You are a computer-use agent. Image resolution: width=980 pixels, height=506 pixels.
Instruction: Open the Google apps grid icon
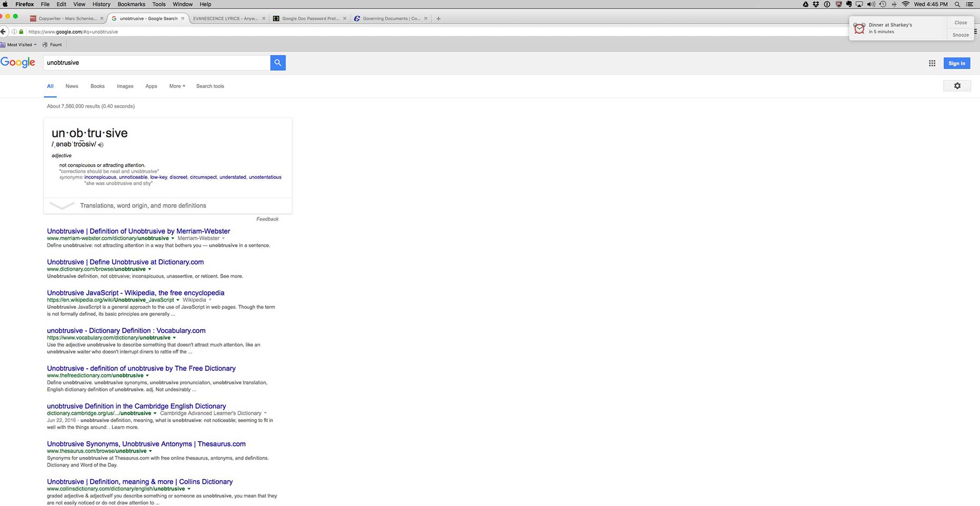(932, 63)
